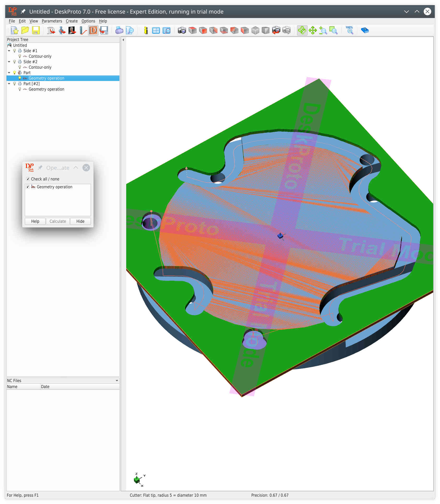
Task: Activate the plus/minus zoom magnifier tool
Action: coord(323,31)
